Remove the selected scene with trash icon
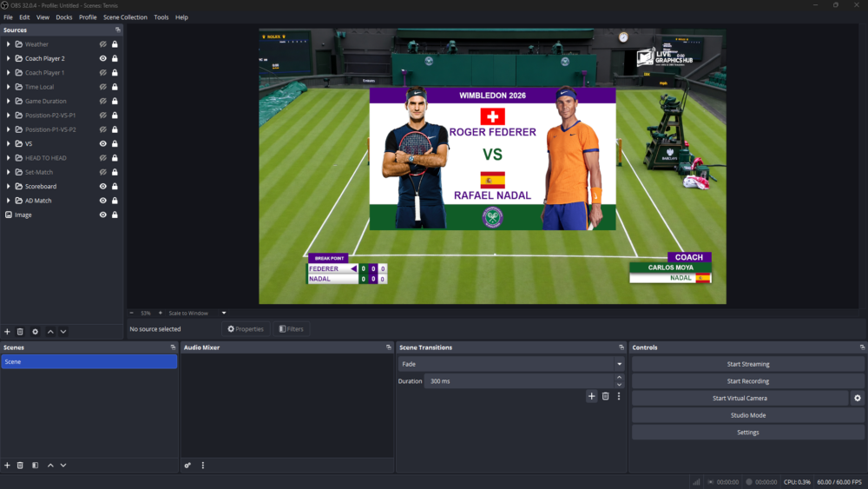The height and width of the screenshot is (489, 868). 20,466
